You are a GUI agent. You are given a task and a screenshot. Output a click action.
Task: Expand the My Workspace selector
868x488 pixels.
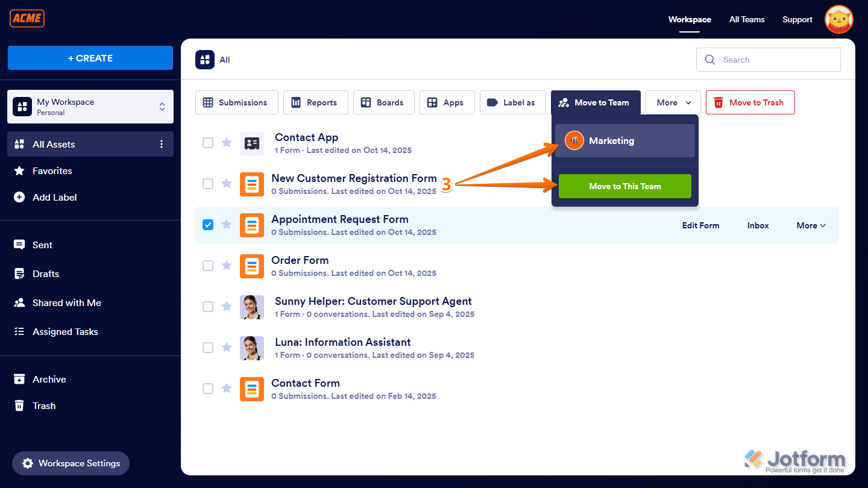(162, 107)
